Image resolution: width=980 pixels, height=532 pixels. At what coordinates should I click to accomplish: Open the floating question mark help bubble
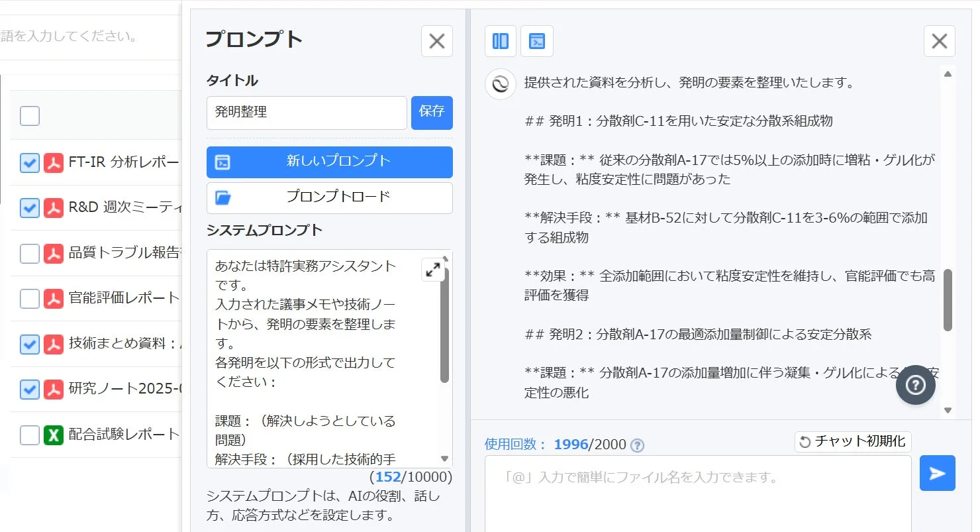click(x=915, y=384)
